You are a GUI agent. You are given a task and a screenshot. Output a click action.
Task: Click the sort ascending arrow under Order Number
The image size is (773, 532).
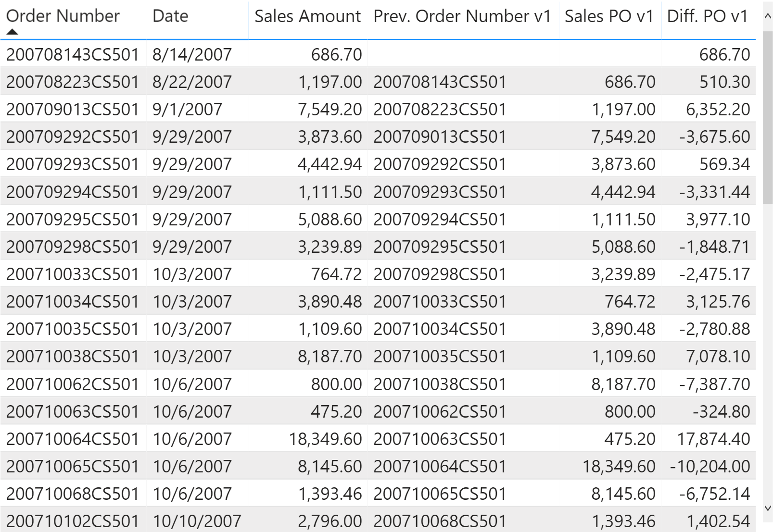(12, 32)
